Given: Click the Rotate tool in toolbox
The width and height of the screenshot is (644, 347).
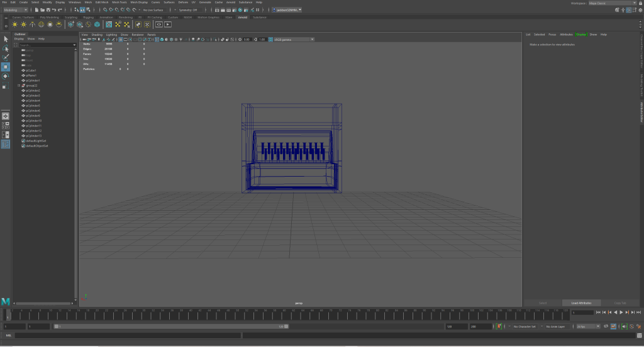Looking at the screenshot, I should (6, 76).
